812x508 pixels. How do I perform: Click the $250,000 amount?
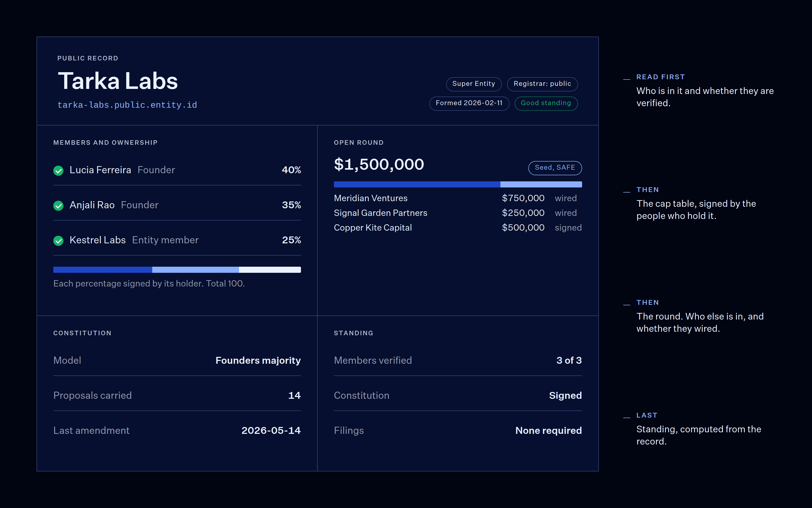click(x=523, y=213)
